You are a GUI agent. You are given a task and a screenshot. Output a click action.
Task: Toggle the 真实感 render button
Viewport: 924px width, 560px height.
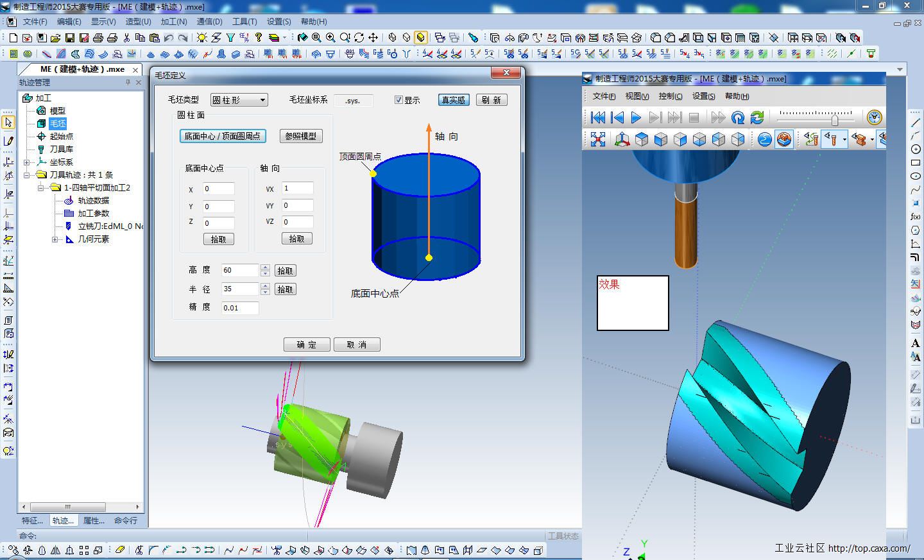(454, 100)
